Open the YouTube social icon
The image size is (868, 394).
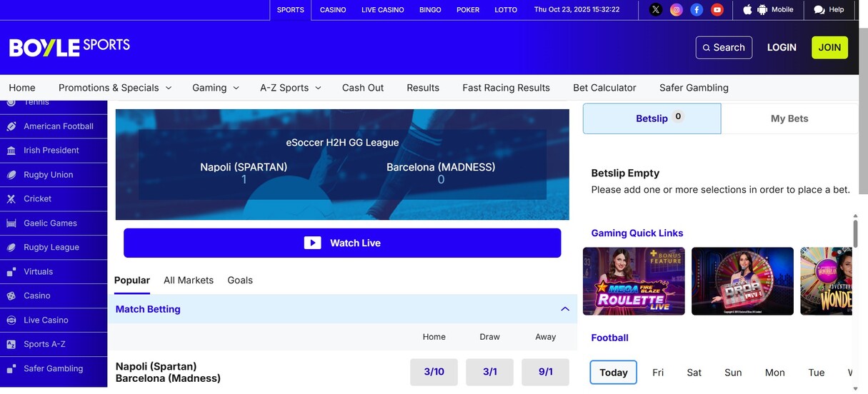tap(717, 9)
